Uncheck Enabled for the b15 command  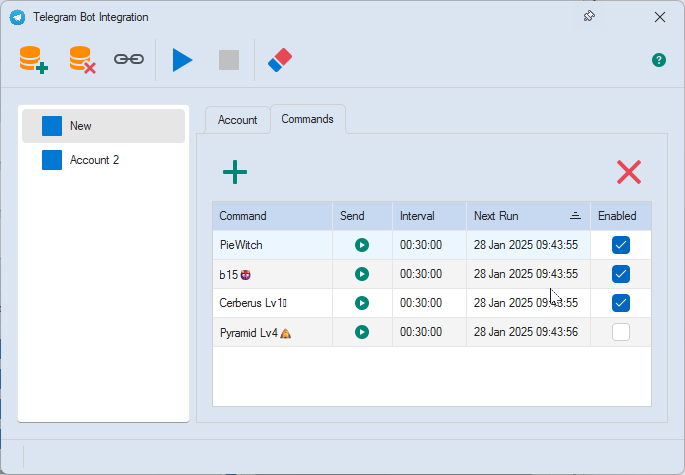pyautogui.click(x=621, y=274)
